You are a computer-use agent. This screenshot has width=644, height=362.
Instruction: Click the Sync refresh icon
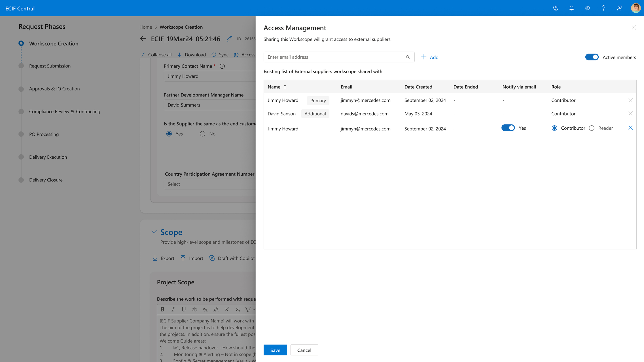[214, 55]
